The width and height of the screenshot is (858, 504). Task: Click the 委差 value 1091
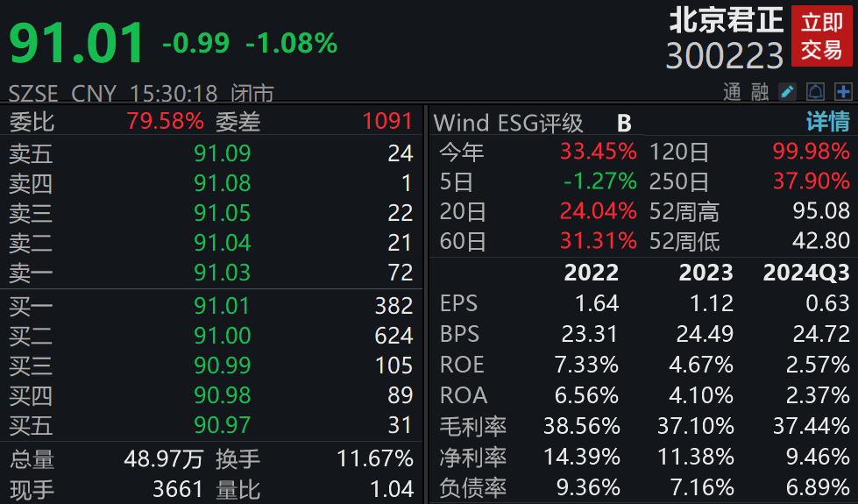[x=387, y=121]
